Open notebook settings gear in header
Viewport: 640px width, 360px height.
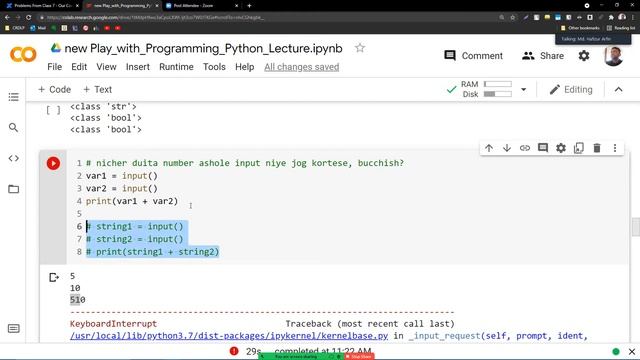pyautogui.click(x=584, y=56)
